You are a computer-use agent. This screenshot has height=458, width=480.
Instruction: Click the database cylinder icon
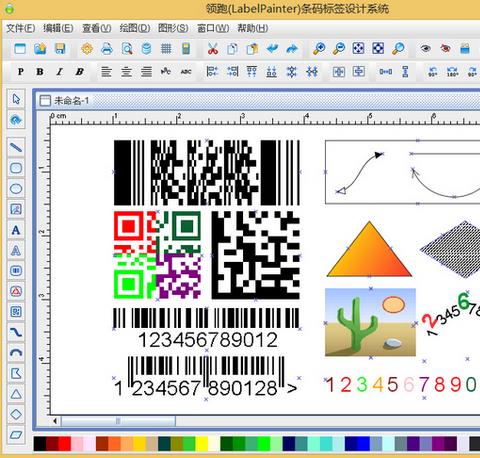tap(146, 49)
